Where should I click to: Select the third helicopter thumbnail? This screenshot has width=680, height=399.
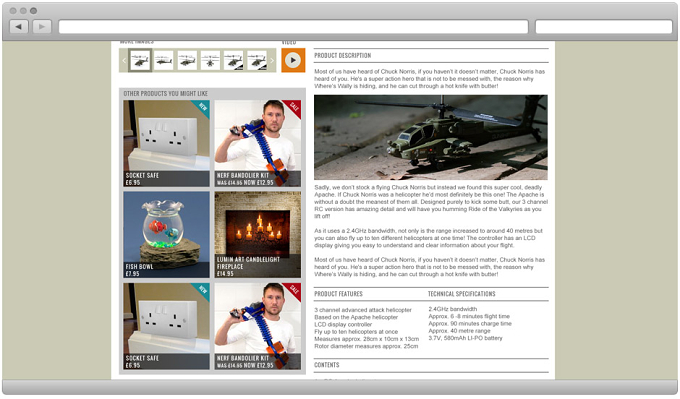(x=187, y=60)
